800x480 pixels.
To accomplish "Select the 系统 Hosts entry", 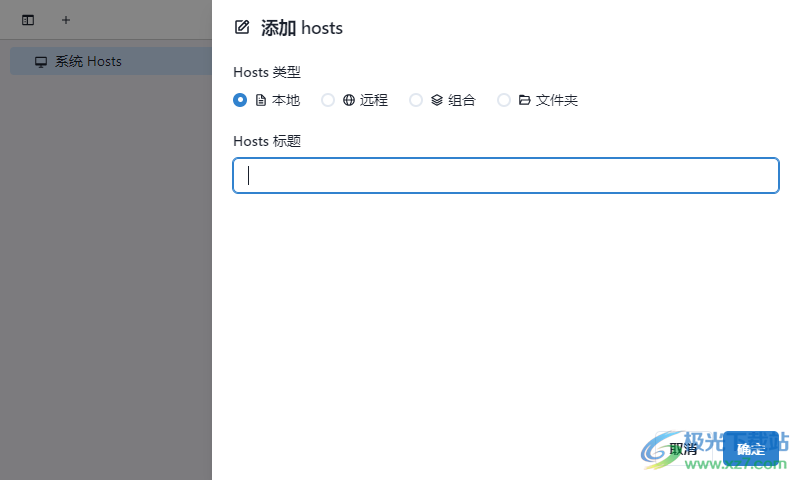I will pos(111,61).
